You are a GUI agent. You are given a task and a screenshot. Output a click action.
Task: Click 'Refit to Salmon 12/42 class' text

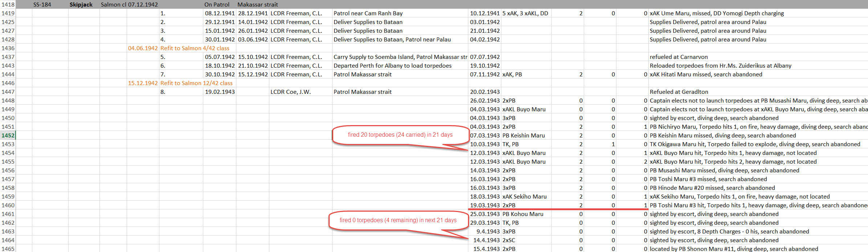[x=196, y=83]
